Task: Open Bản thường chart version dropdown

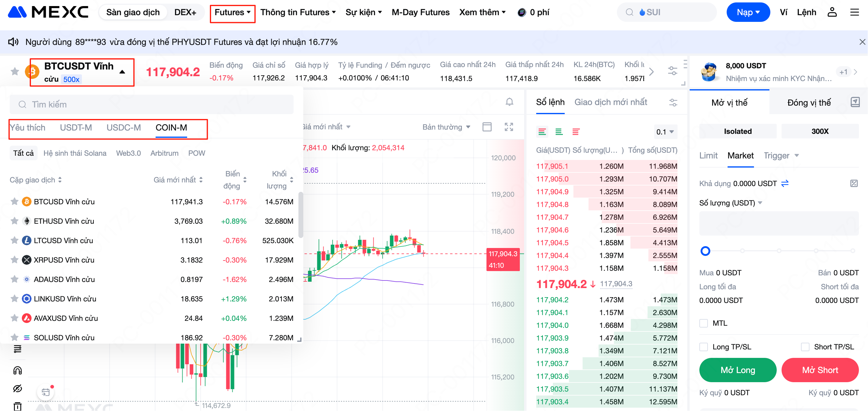Action: 446,127
